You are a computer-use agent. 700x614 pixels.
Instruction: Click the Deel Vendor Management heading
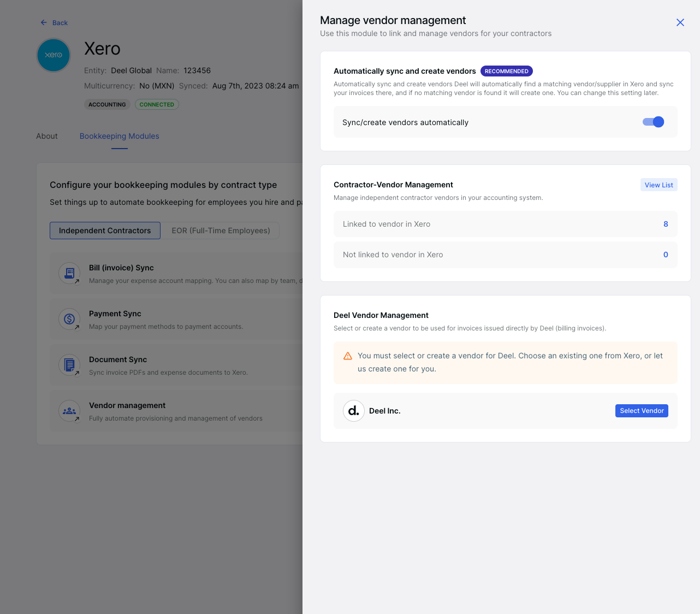(x=381, y=315)
